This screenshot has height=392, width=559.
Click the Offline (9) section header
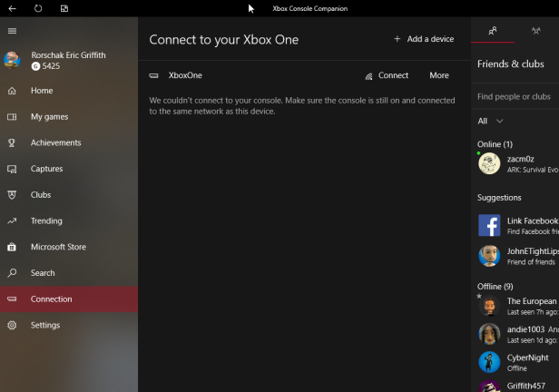(x=495, y=287)
